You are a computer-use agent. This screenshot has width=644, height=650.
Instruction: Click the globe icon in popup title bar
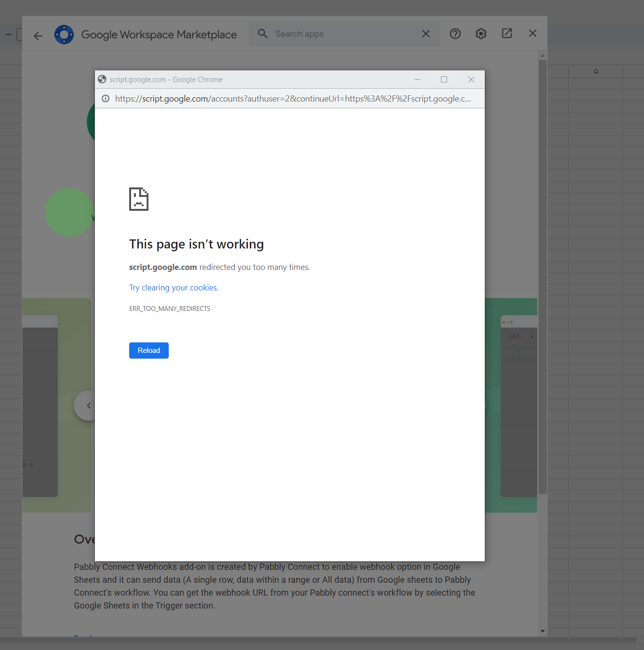click(102, 80)
